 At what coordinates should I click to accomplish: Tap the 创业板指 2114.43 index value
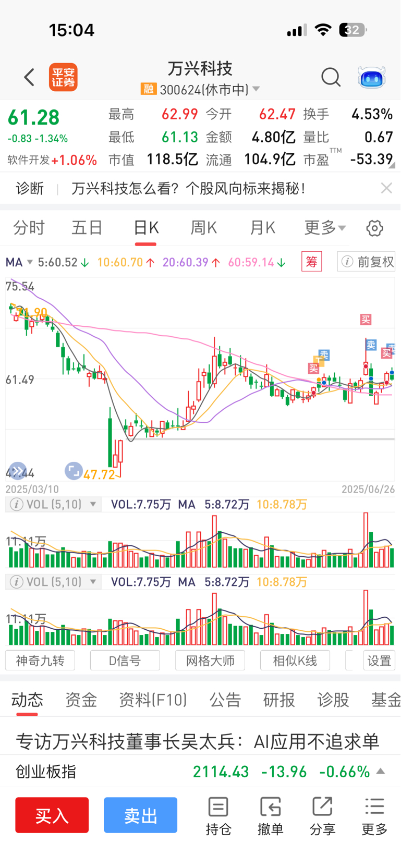(x=221, y=772)
